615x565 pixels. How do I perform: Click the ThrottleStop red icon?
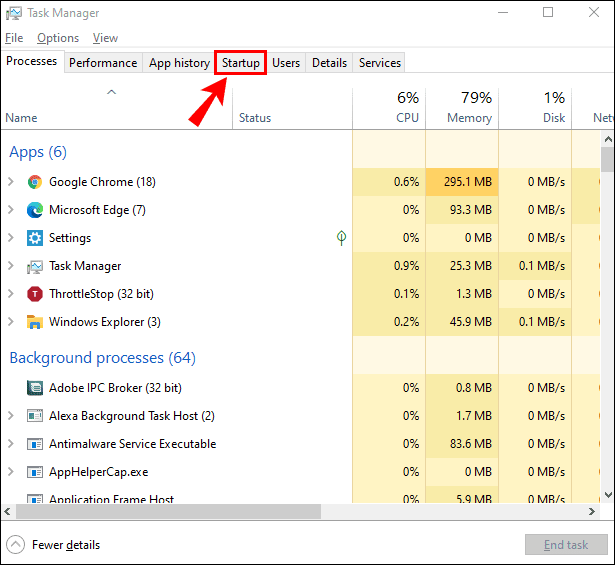[35, 294]
